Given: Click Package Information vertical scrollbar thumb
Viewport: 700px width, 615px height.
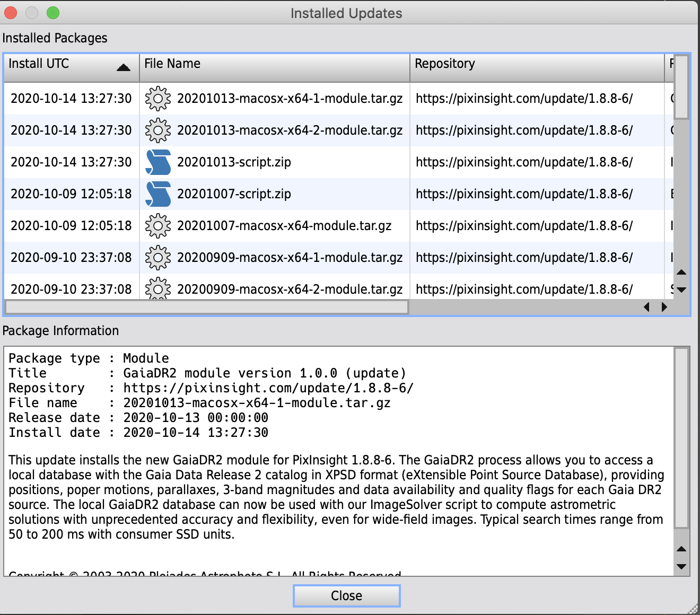Looking at the screenshot, I should tap(682, 438).
